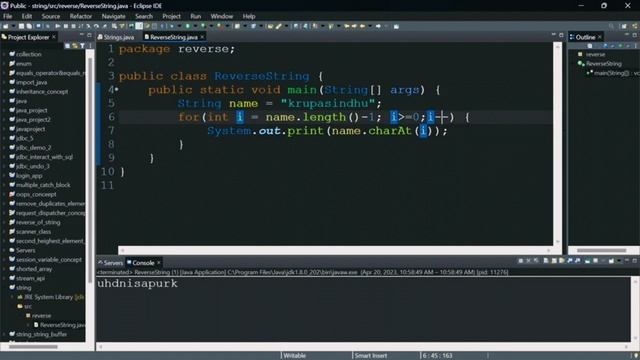This screenshot has width=640, height=360.
Task: Collapse the src folder node
Action: click(x=12, y=306)
